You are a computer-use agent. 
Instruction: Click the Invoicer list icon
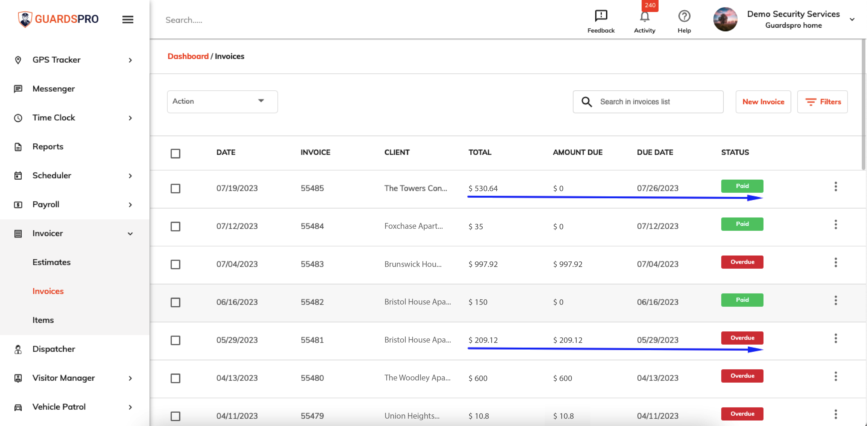coord(18,234)
